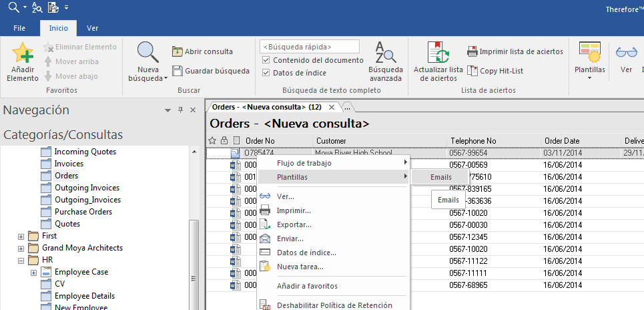The image size is (644, 310).
Task: Open Navegación panel options dropdown arrow
Action: pyautogui.click(x=168, y=110)
